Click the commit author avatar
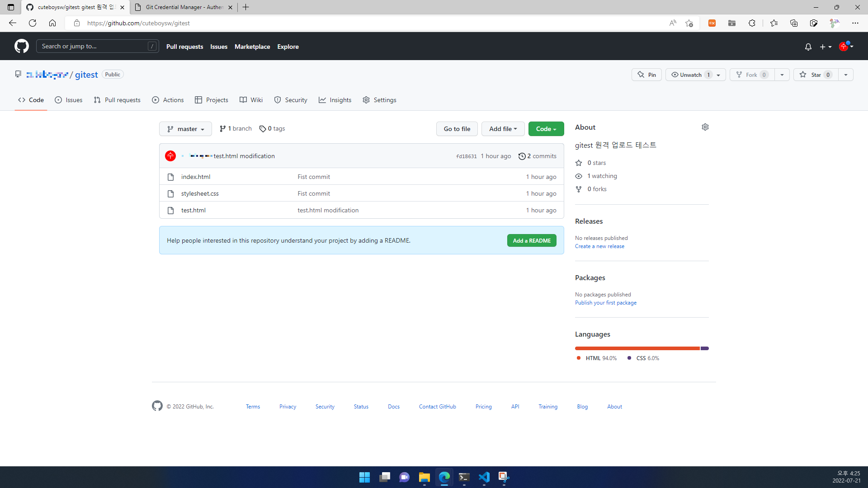Viewport: 868px width, 488px height. click(x=170, y=156)
